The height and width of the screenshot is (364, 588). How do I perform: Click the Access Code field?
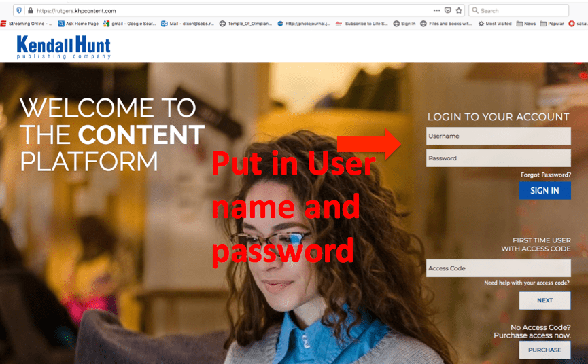point(498,268)
